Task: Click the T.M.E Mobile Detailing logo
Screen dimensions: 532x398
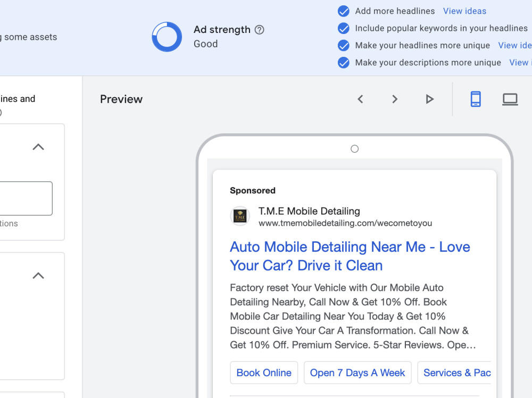Action: pyautogui.click(x=240, y=216)
